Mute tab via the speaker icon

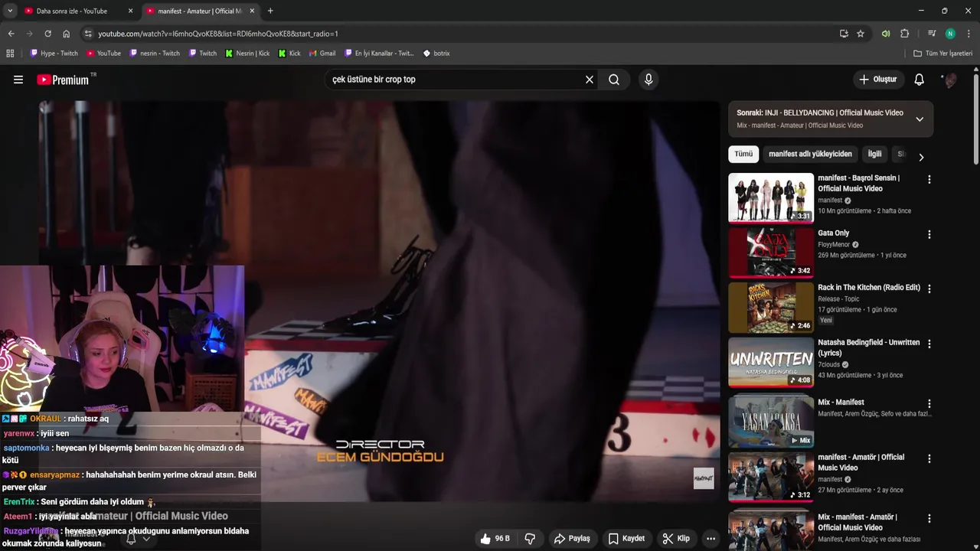[x=886, y=34]
